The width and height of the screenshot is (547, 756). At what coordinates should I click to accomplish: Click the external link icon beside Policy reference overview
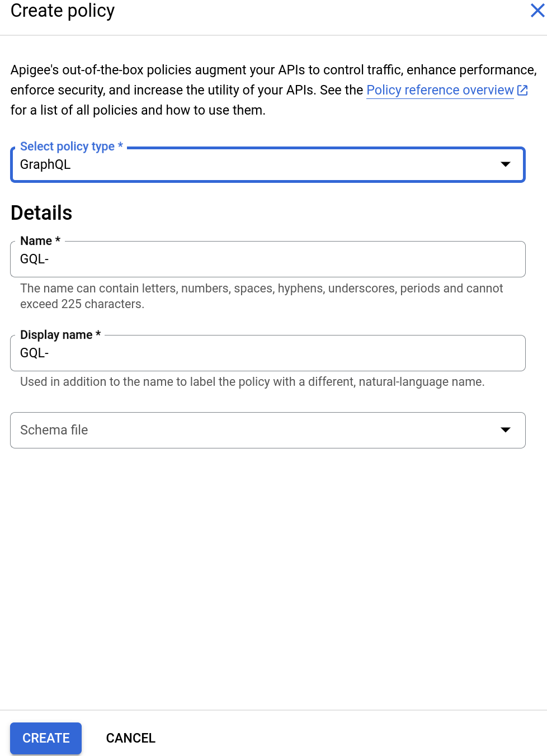(523, 89)
